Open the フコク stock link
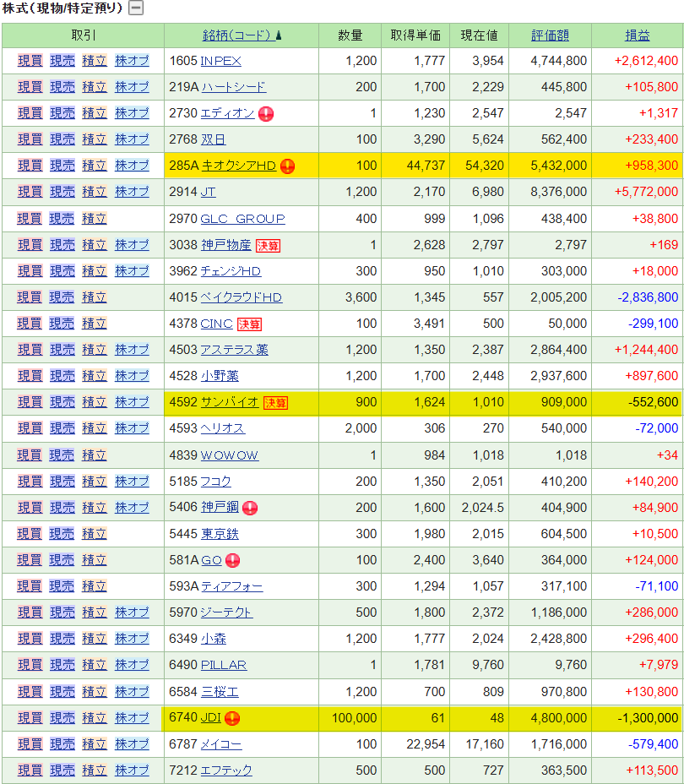The image size is (684, 784). [x=216, y=482]
